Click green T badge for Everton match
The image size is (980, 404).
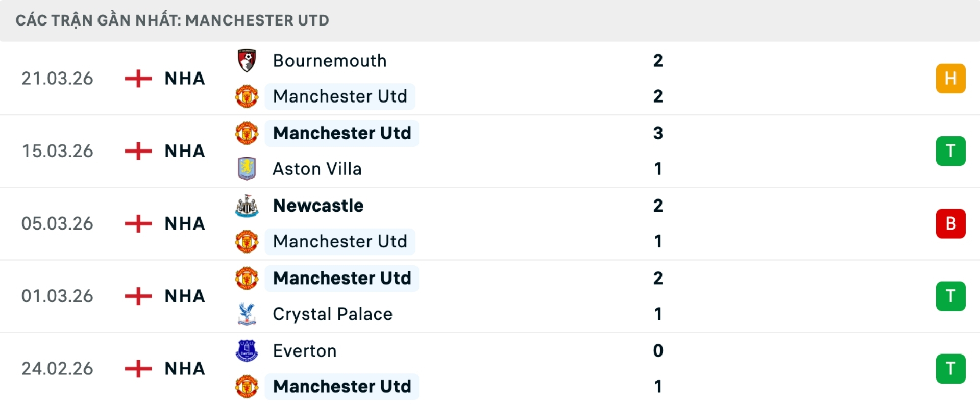[x=950, y=369]
